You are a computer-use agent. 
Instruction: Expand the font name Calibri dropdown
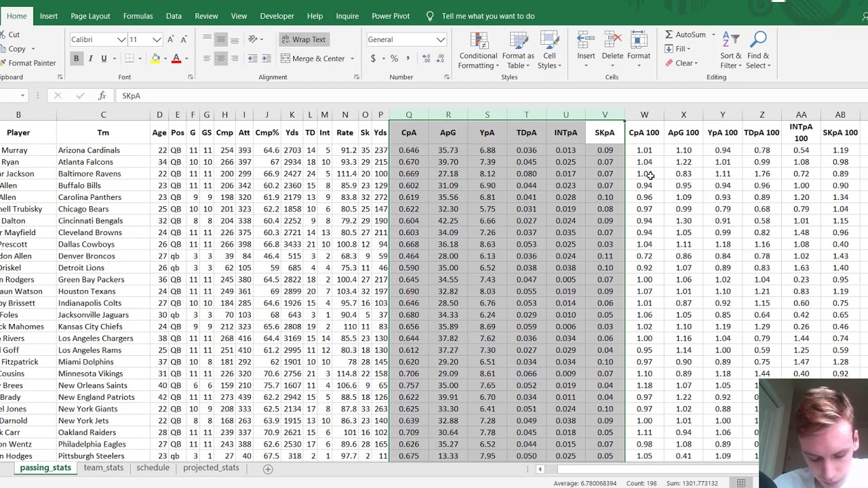tap(121, 39)
